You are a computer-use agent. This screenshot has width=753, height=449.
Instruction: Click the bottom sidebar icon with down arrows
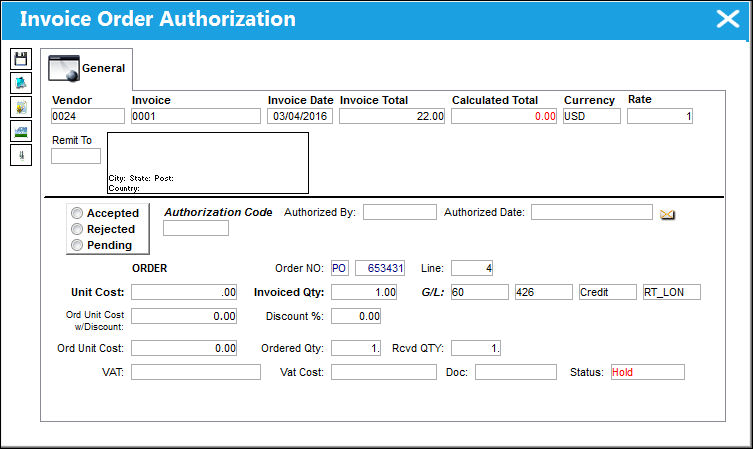pyautogui.click(x=21, y=155)
